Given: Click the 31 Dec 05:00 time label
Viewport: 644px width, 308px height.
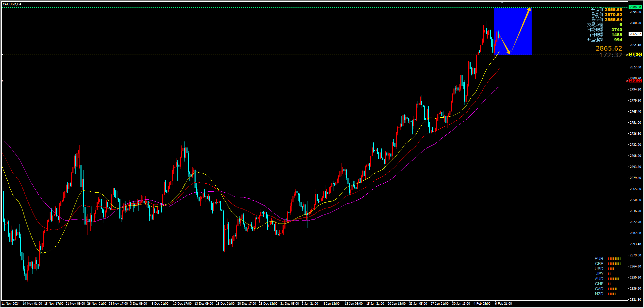Looking at the screenshot, I should pyautogui.click(x=289, y=304).
